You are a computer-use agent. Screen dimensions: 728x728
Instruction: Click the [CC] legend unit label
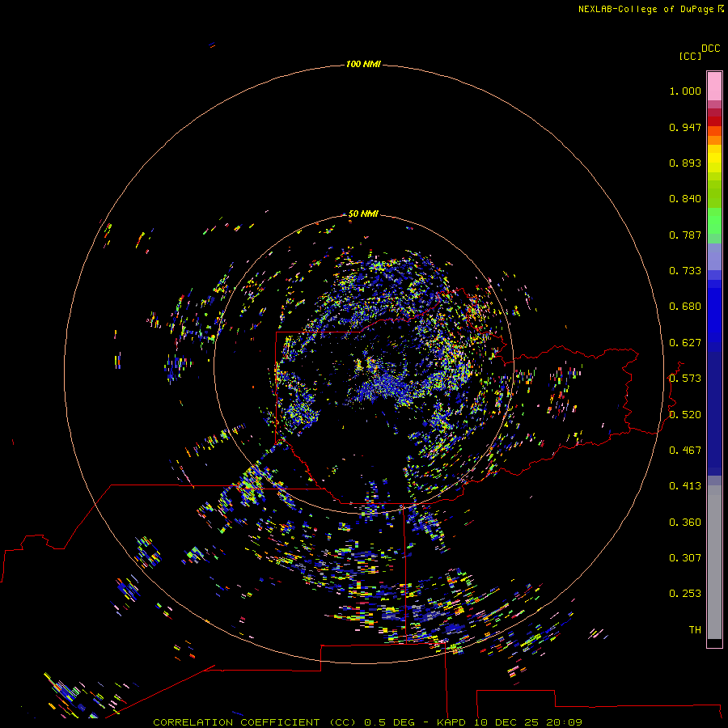690,56
